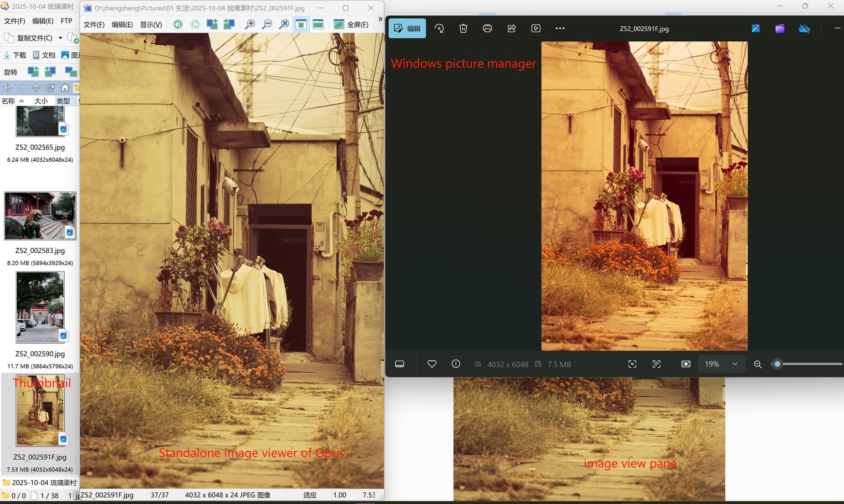Open the 19% zoom level dropdown
Screen dimensions: 844x504
pos(734,364)
